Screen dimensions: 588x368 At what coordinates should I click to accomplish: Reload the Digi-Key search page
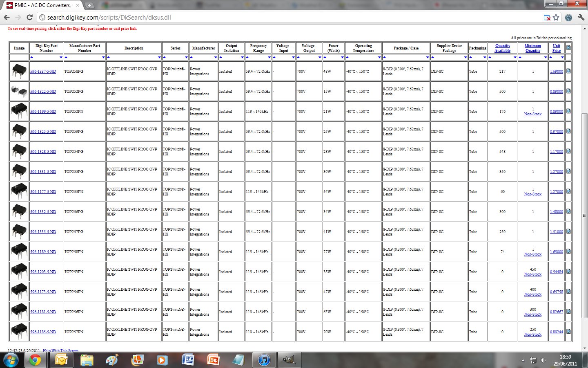pos(29,18)
